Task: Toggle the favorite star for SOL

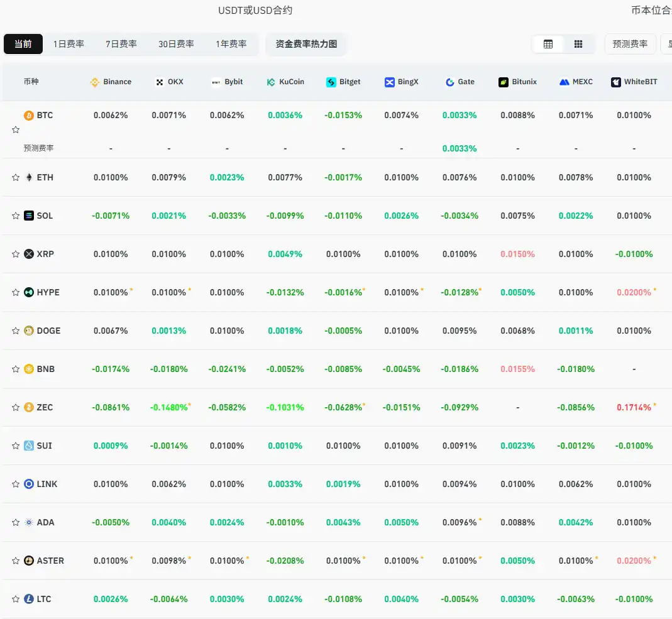Action: pos(15,216)
